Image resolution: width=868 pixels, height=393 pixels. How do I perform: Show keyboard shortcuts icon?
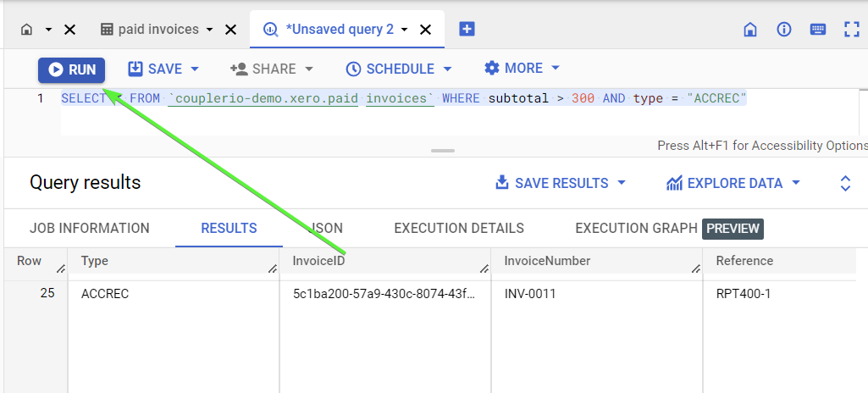coord(818,30)
